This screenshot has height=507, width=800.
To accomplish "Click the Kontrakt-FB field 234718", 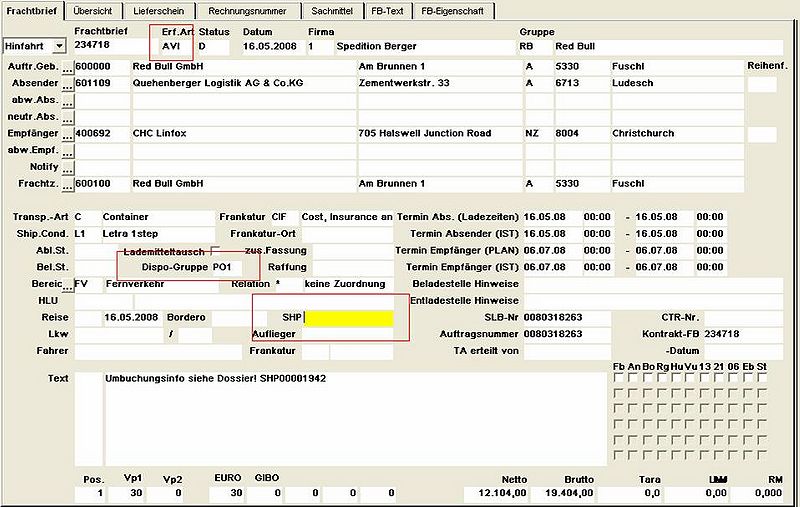I will [x=743, y=335].
